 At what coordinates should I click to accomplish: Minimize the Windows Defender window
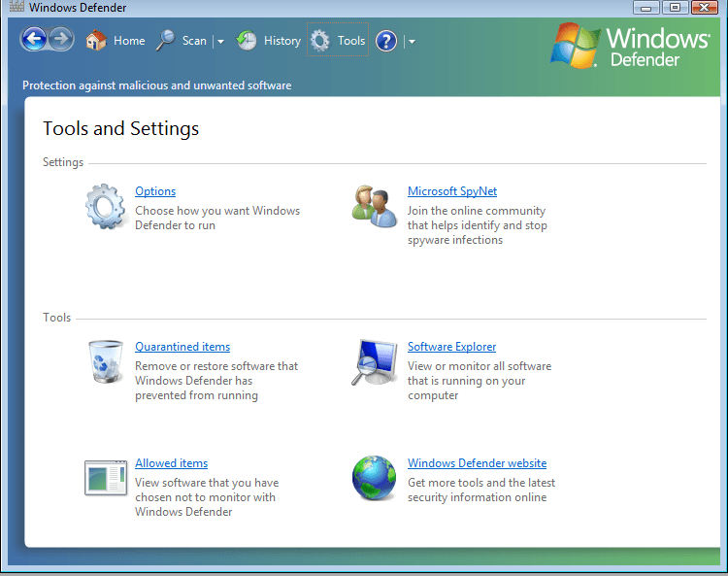pos(645,8)
